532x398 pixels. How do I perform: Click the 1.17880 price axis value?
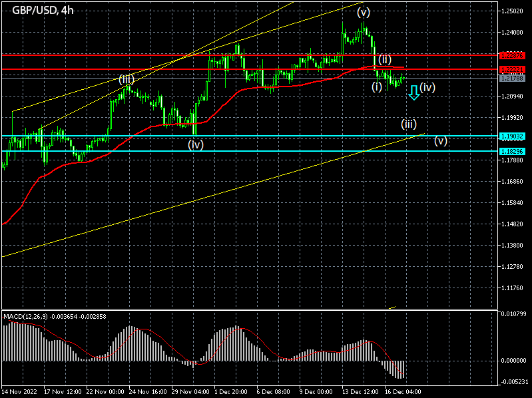pyautogui.click(x=512, y=160)
